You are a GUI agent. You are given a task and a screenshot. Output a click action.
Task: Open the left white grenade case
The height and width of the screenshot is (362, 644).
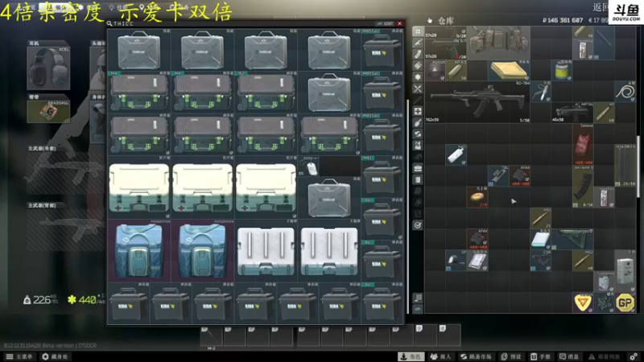(x=266, y=250)
